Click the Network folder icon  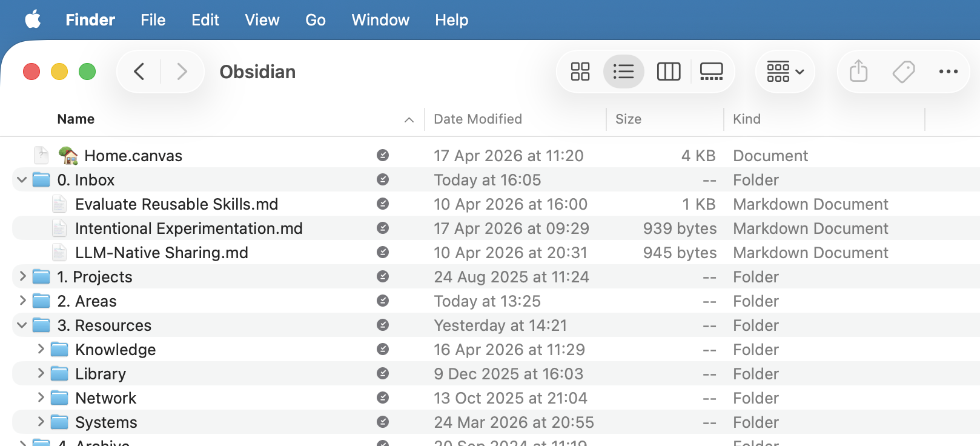59,398
